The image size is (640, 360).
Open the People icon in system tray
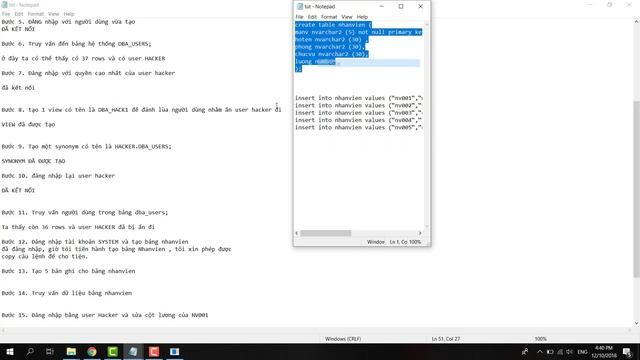pos(525,351)
